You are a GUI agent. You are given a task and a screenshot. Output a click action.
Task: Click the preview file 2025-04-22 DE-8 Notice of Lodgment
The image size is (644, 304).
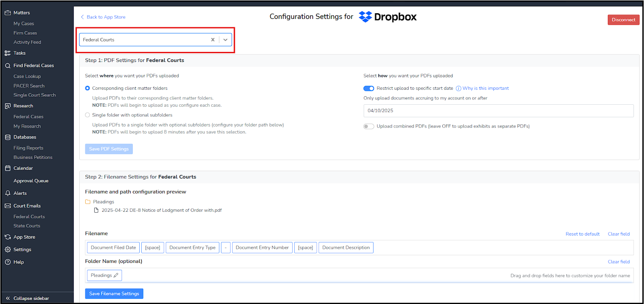(x=161, y=210)
